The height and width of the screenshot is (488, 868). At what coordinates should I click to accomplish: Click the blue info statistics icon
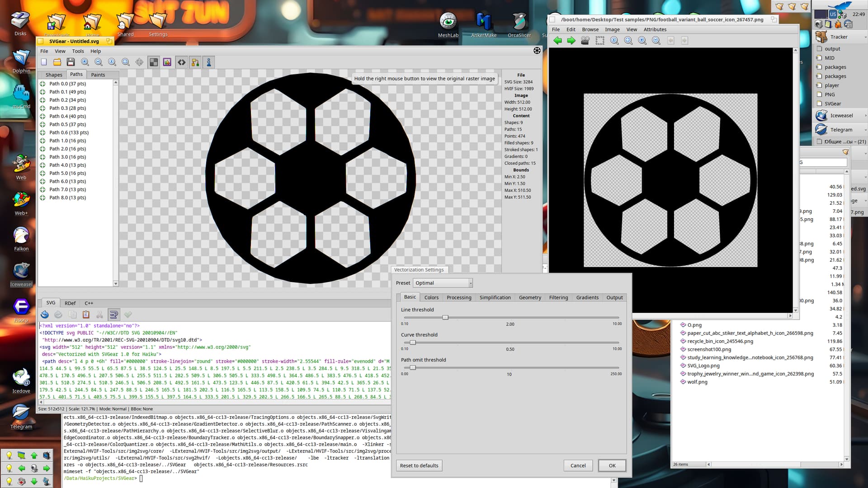point(209,62)
